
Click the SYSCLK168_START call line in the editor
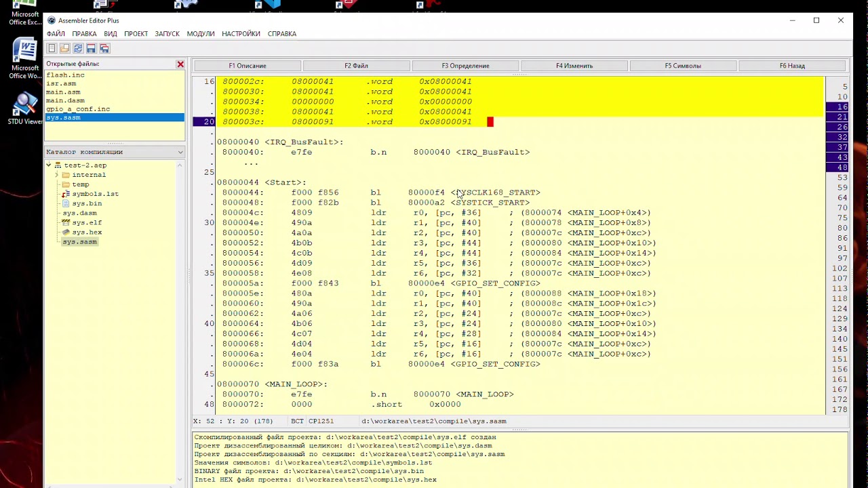(381, 192)
